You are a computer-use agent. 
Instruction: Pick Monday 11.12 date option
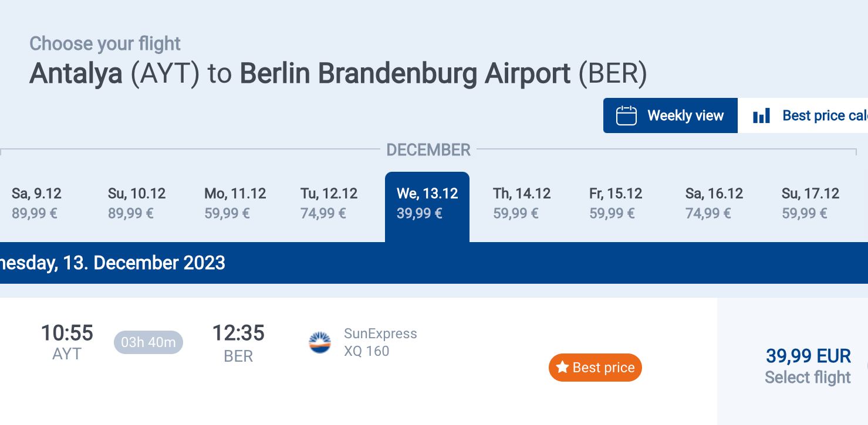click(235, 203)
